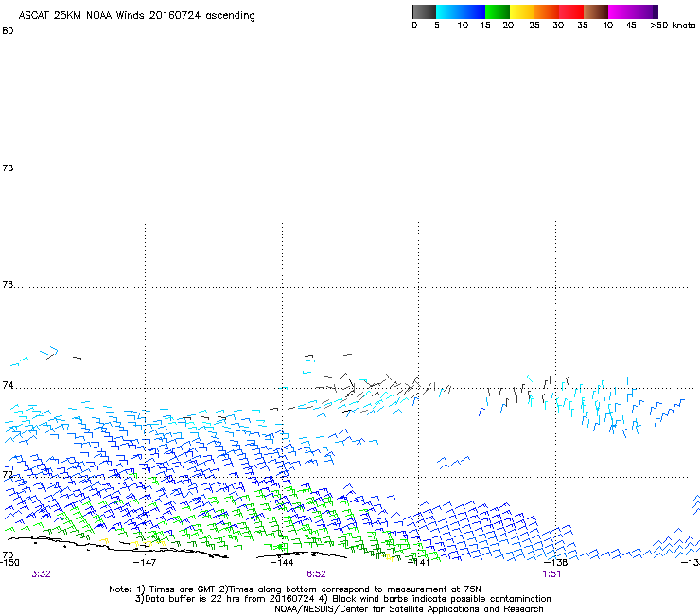Viewport: 700px width, 615px height.
Task: Click the longitude label '-150'
Action: tap(9, 562)
